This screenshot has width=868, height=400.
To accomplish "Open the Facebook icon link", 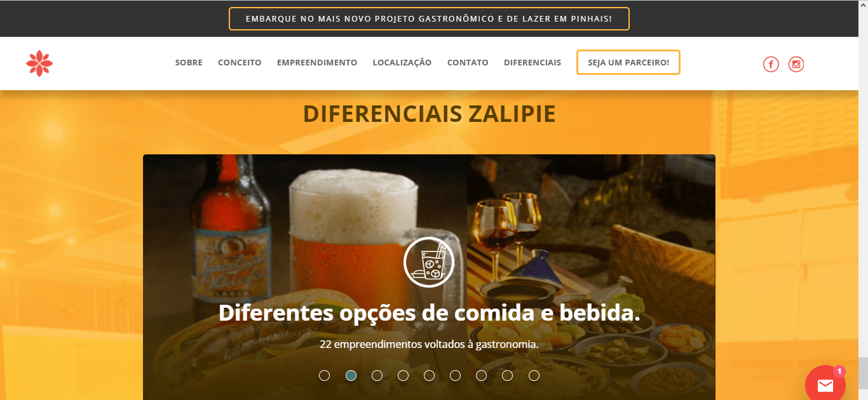I will 771,64.
